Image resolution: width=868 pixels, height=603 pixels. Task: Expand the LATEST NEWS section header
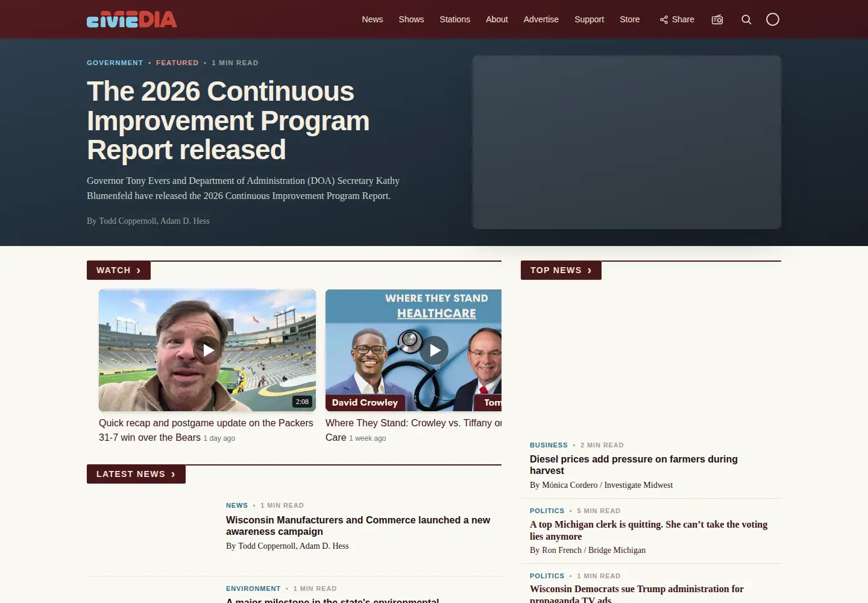136,474
